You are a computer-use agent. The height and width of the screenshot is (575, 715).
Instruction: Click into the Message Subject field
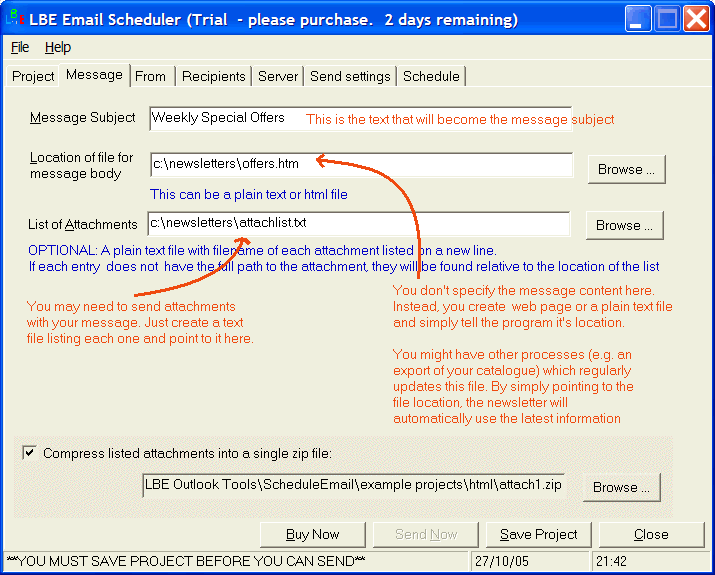(x=360, y=119)
